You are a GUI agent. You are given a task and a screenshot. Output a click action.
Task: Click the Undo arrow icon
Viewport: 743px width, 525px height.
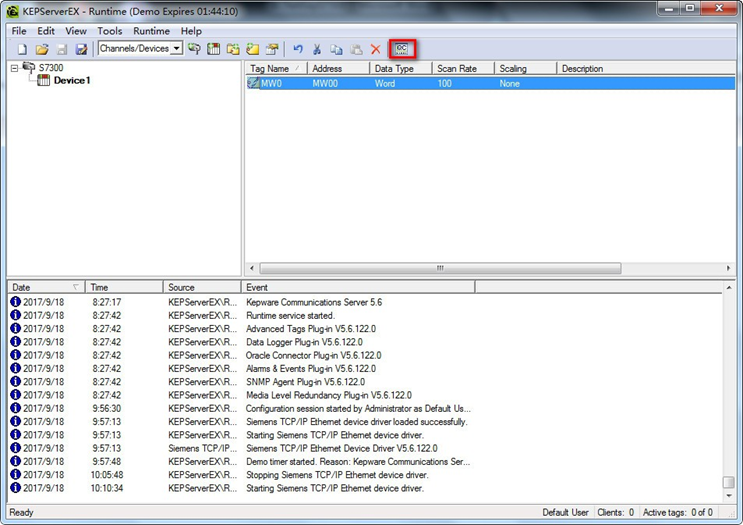click(298, 49)
